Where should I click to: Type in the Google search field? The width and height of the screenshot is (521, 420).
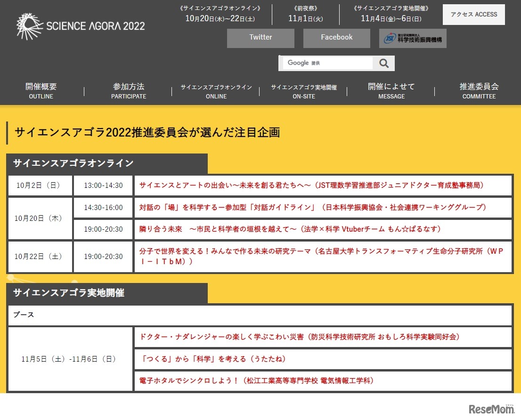coord(327,63)
